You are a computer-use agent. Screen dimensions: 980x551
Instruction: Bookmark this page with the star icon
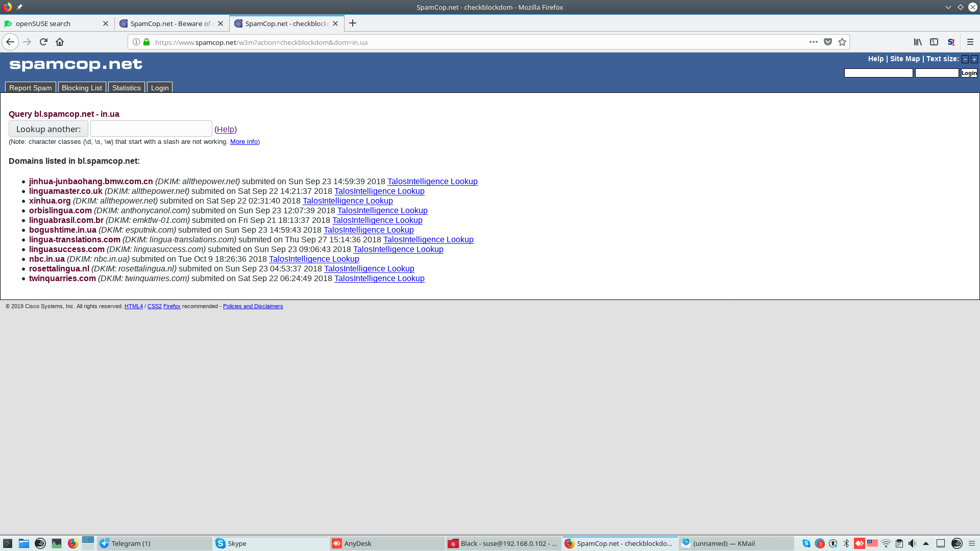(842, 42)
